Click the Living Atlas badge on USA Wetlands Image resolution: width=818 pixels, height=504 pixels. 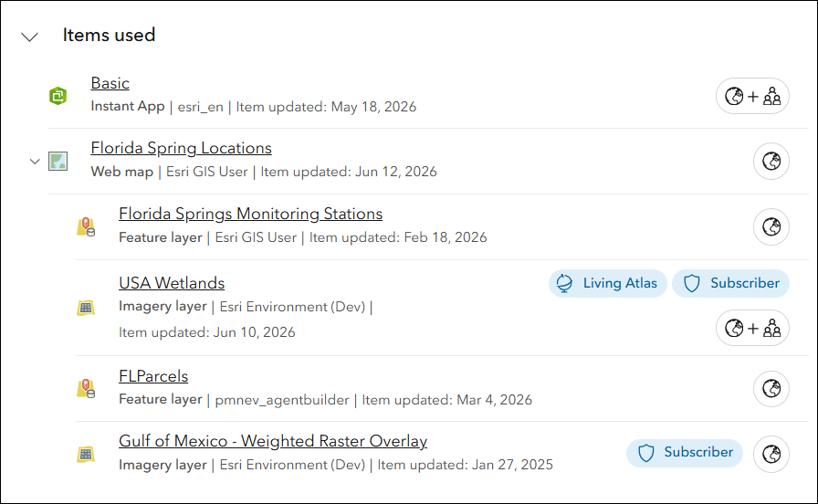608,283
